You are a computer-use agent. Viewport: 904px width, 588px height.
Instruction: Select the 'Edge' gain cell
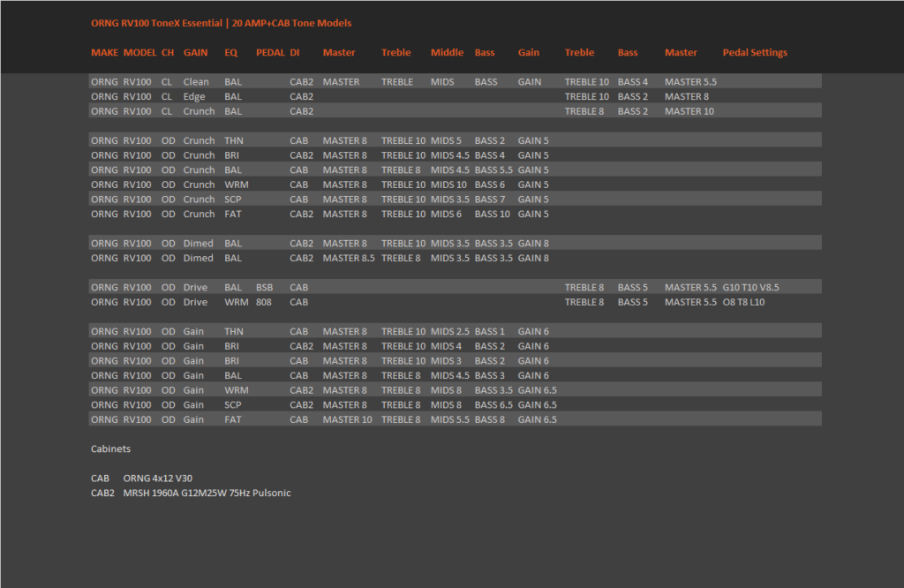194,97
